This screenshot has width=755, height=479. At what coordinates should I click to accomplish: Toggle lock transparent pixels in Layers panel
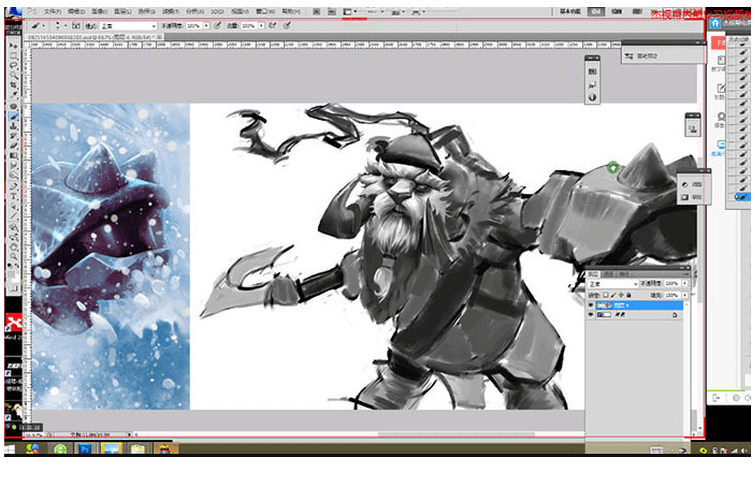point(606,295)
